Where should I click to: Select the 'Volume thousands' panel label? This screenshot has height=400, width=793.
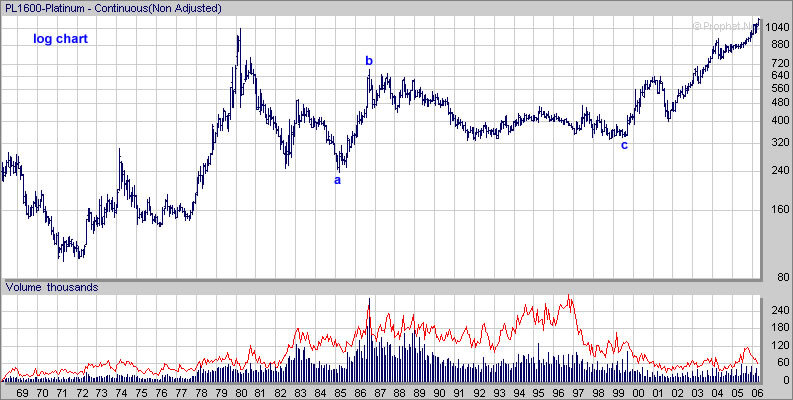click(52, 287)
